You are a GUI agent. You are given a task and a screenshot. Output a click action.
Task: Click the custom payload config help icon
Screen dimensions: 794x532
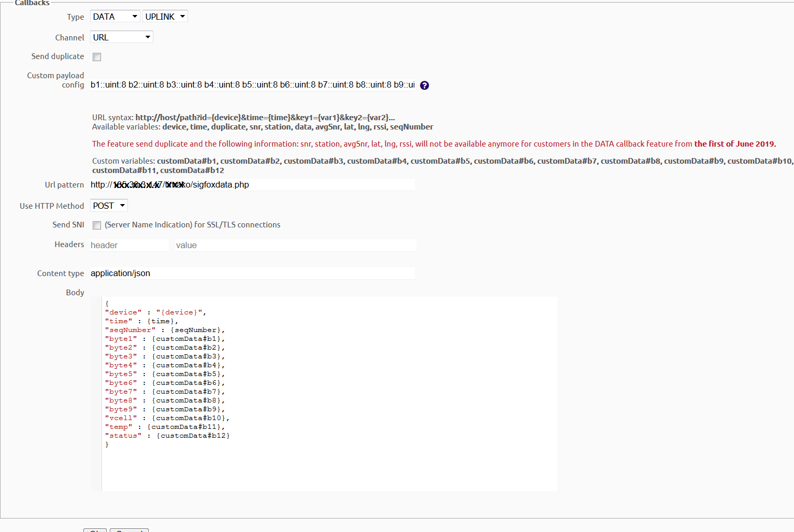click(x=424, y=85)
